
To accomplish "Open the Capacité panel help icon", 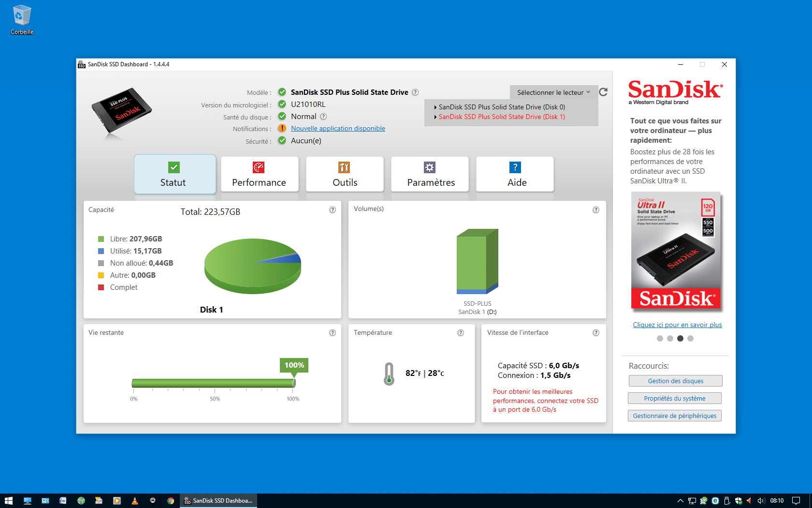I will pos(333,210).
